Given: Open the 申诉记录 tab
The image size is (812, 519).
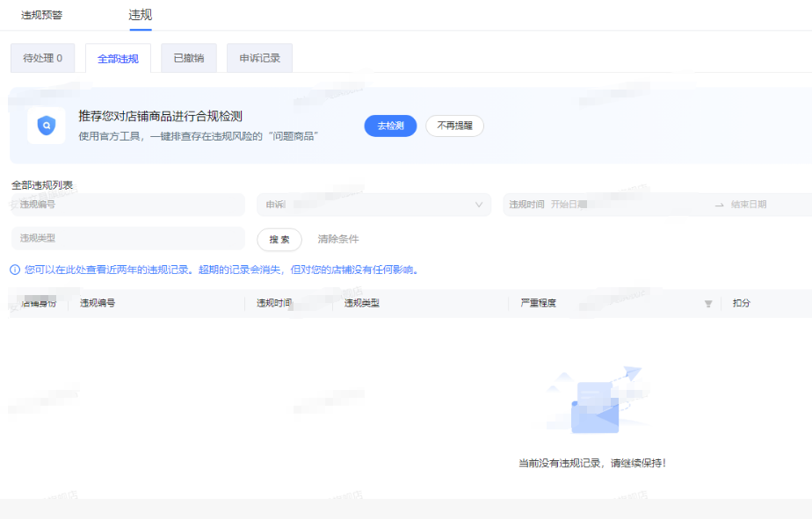Looking at the screenshot, I should click(259, 59).
